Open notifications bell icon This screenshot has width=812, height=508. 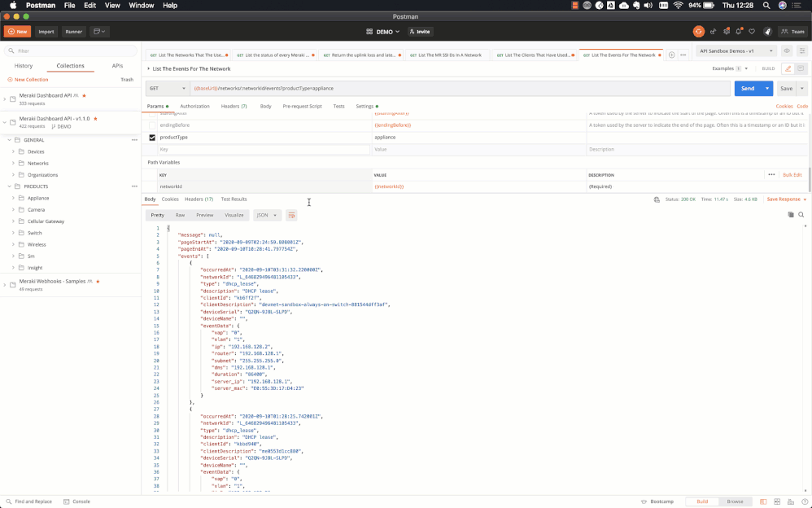tap(739, 31)
